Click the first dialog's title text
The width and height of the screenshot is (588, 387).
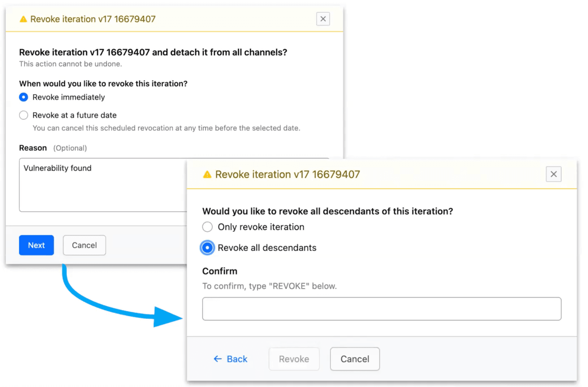93,19
